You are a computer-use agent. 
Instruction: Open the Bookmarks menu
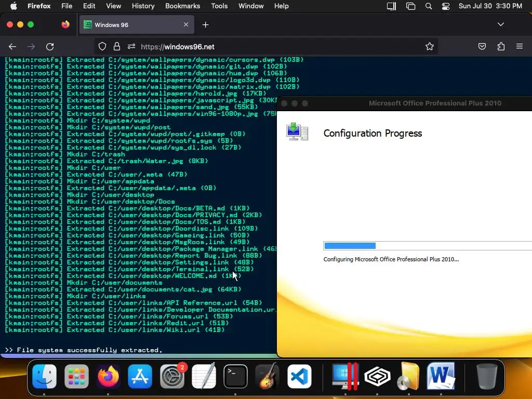182,6
